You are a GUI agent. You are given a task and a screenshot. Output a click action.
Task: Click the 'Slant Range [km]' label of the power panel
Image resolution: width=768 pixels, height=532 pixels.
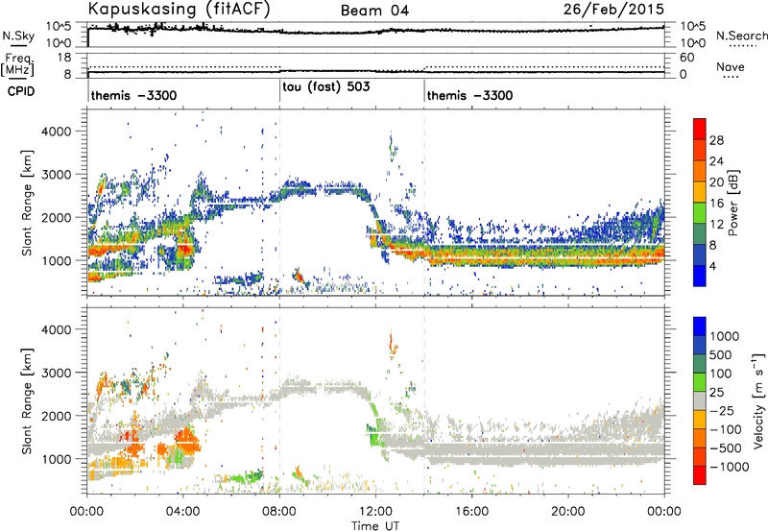(x=28, y=203)
